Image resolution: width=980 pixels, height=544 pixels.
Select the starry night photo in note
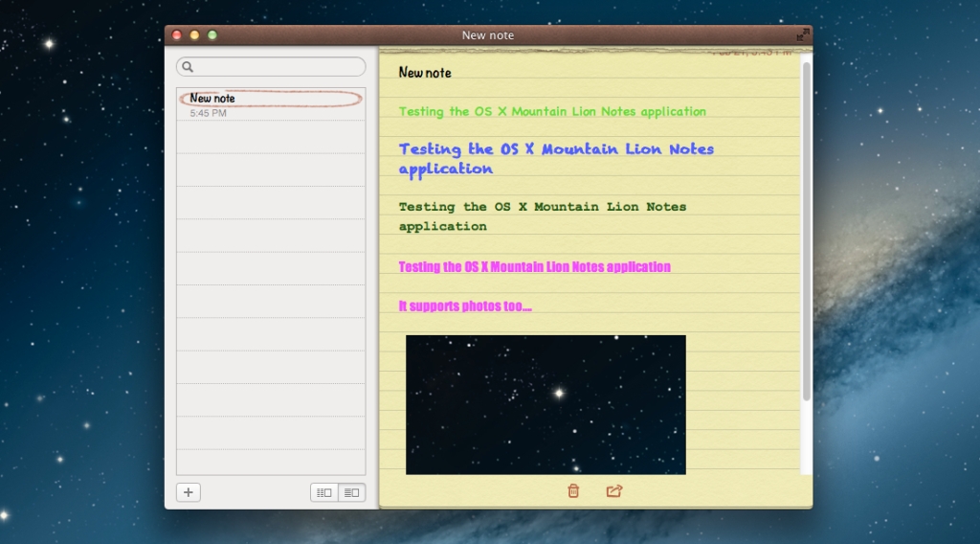tap(546, 404)
